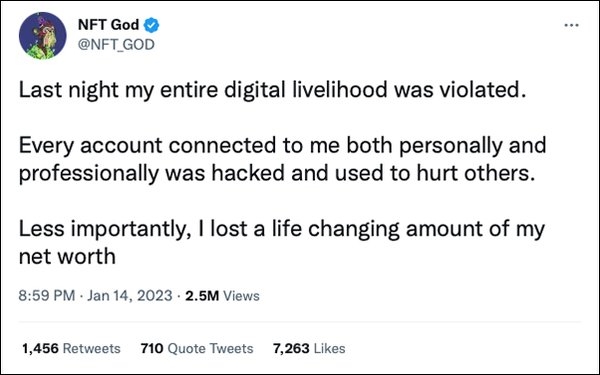Click the Likes label
The image size is (600, 375).
coord(329,349)
